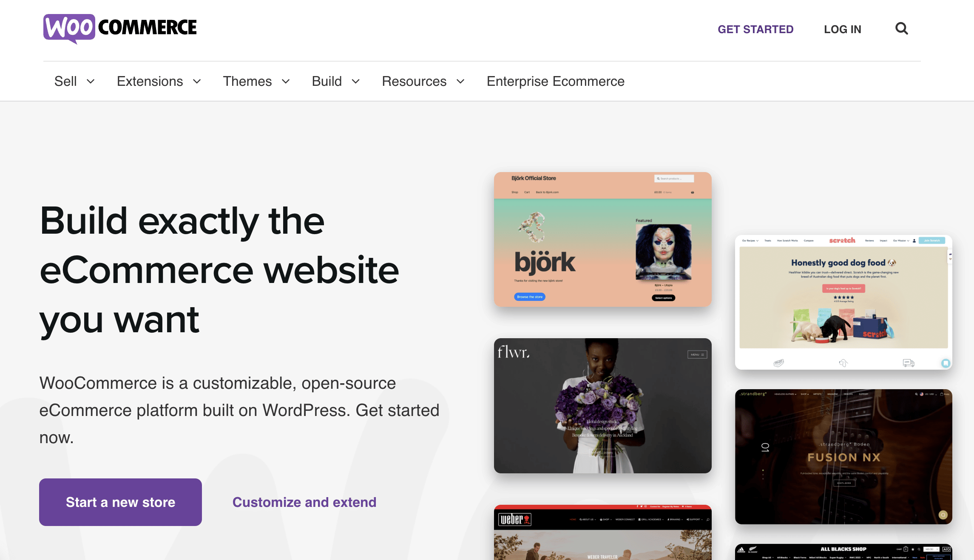Click the Start a new store button

[x=120, y=502]
